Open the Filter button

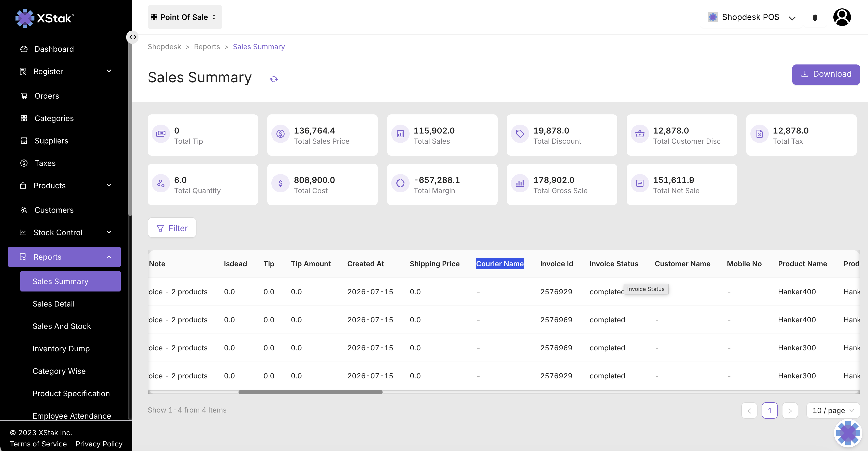pyautogui.click(x=172, y=228)
